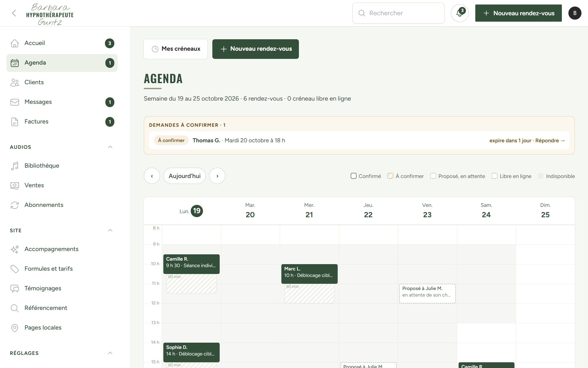Image resolution: width=588 pixels, height=368 pixels.
Task: Open Friday's Proposé à Julie M. slot
Action: click(x=427, y=294)
